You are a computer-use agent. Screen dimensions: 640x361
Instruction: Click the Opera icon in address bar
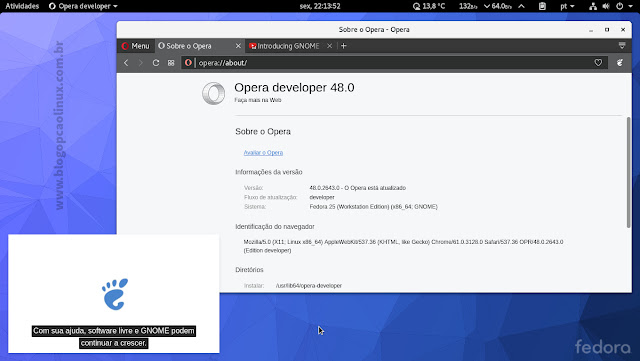click(188, 63)
